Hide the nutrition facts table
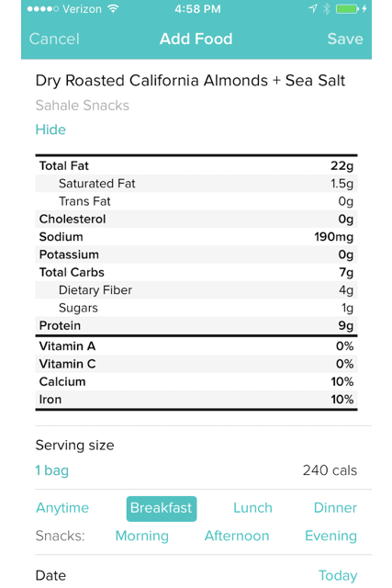This screenshot has width=392, height=588. click(50, 130)
